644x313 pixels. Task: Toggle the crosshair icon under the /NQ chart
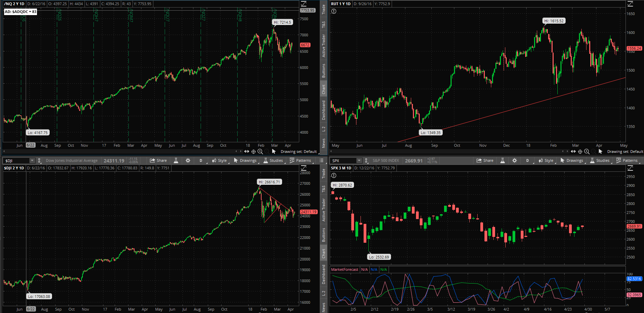point(253,151)
